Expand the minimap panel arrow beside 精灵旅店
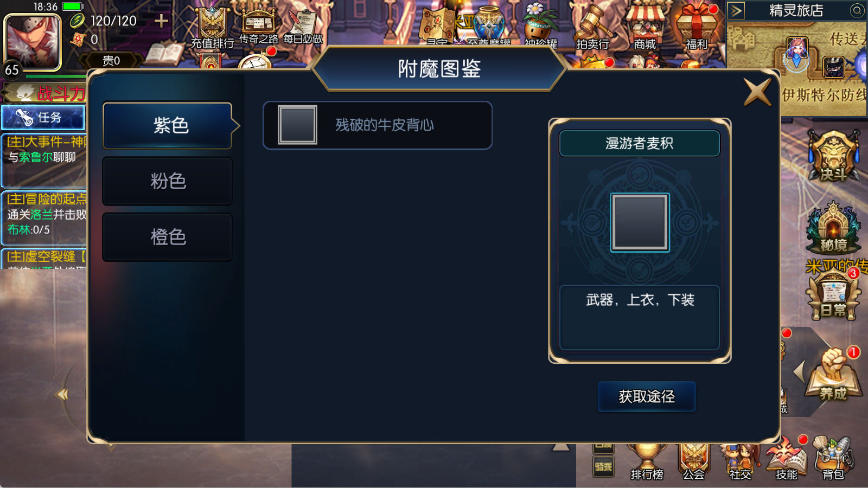The height and width of the screenshot is (488, 868). 736,10
